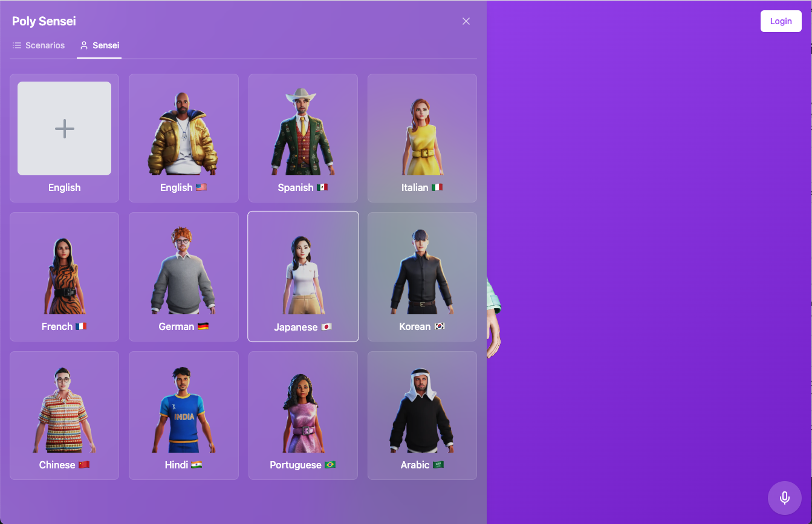Image resolution: width=812 pixels, height=524 pixels.
Task: Select the Japanese sensei card
Action: 302,276
